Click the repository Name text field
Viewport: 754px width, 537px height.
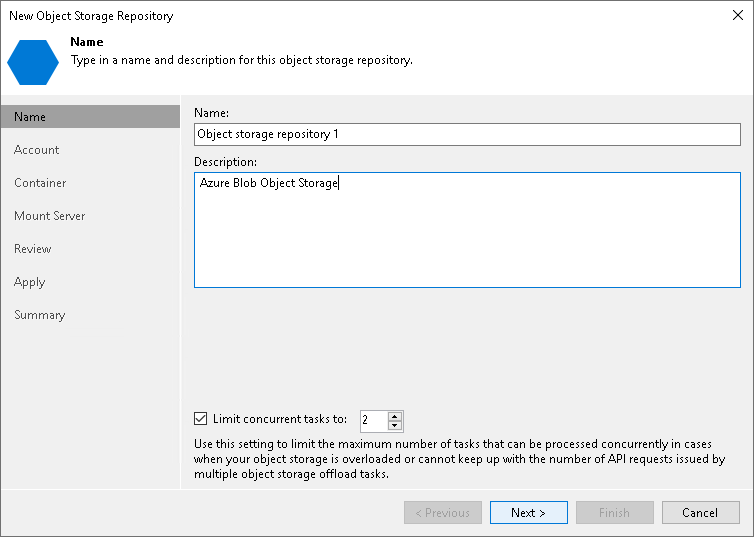pyautogui.click(x=464, y=133)
